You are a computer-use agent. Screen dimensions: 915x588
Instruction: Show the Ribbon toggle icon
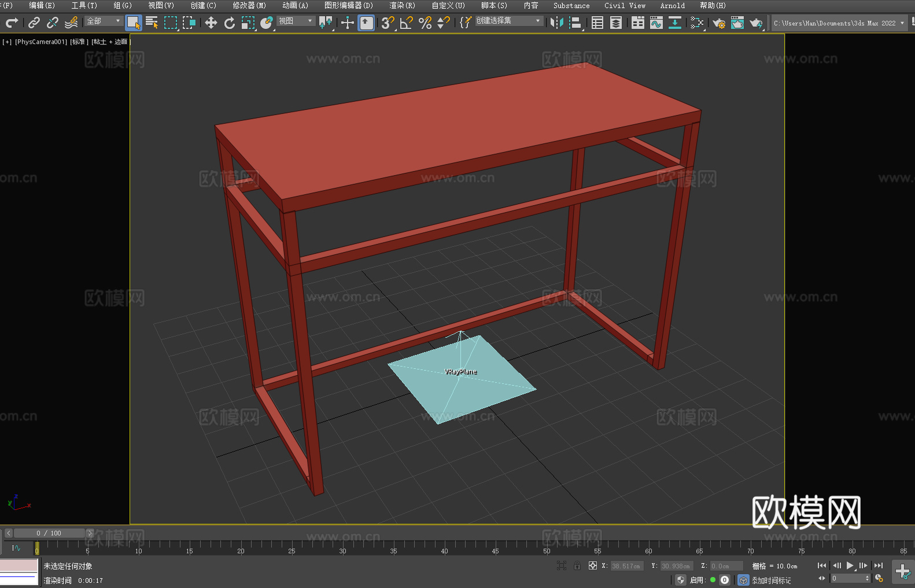tap(638, 23)
